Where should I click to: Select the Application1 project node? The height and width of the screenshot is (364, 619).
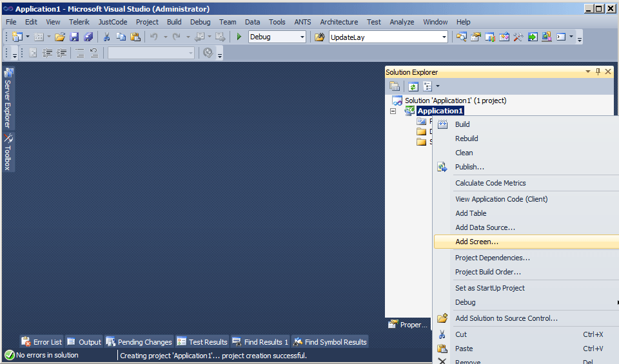[x=440, y=111]
